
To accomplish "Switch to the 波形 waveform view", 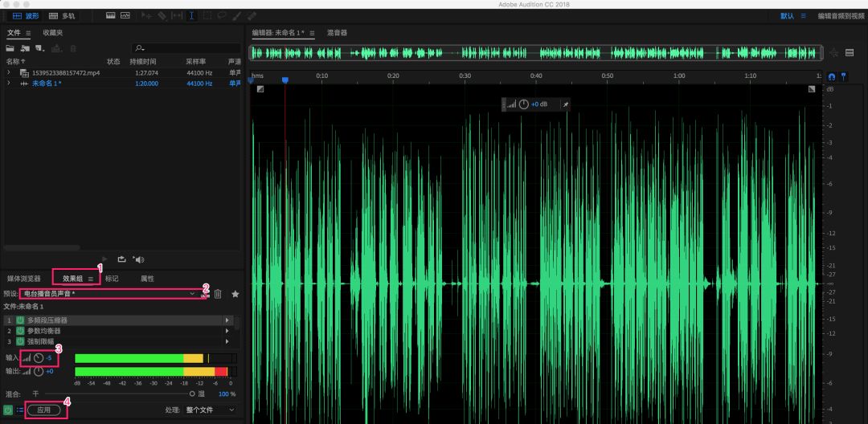I will coord(25,16).
